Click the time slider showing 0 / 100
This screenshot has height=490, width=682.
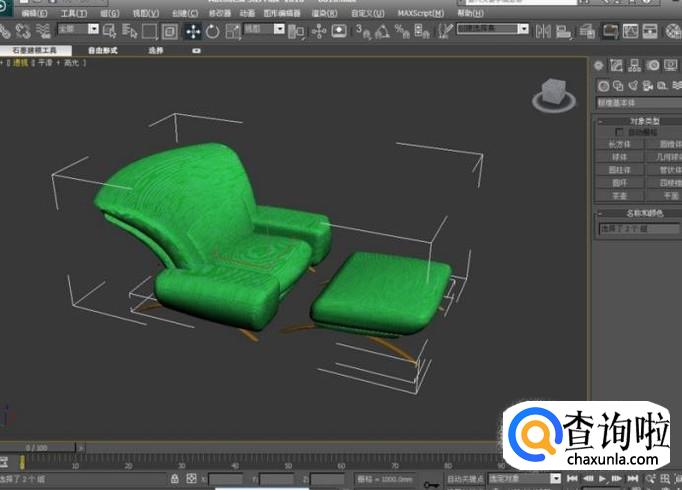pyautogui.click(x=36, y=447)
